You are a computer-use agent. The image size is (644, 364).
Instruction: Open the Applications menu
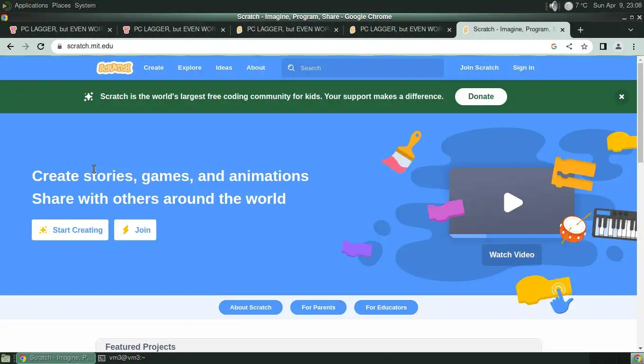[x=31, y=5]
